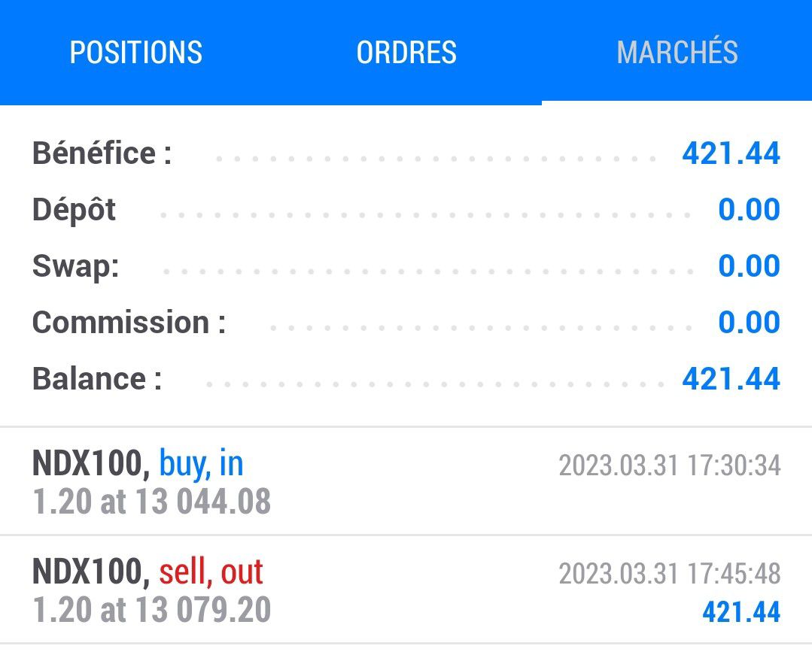Select the Swap label
The image size is (812, 658).
[x=75, y=266]
